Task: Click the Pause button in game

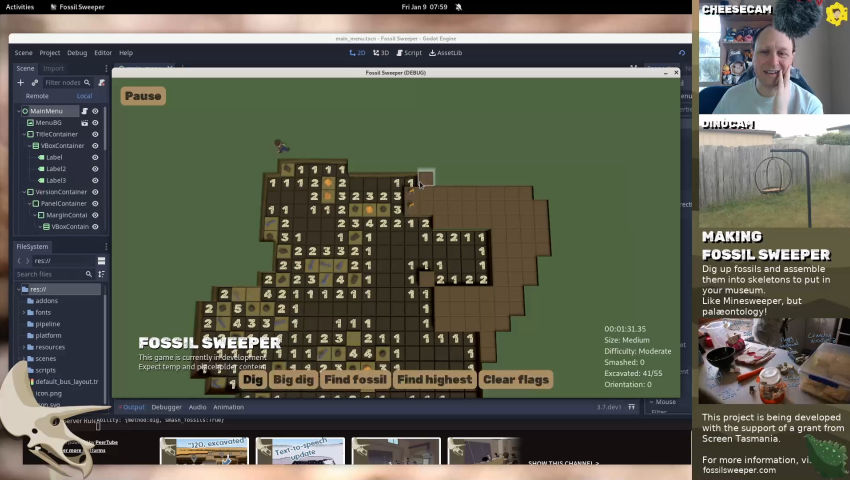Action: coord(143,96)
